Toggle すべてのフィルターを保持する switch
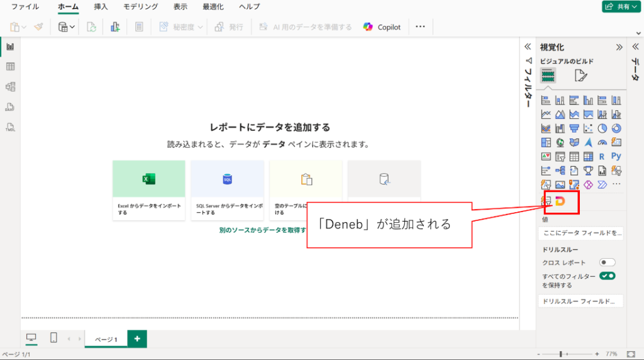The width and height of the screenshot is (644, 360). (607, 276)
